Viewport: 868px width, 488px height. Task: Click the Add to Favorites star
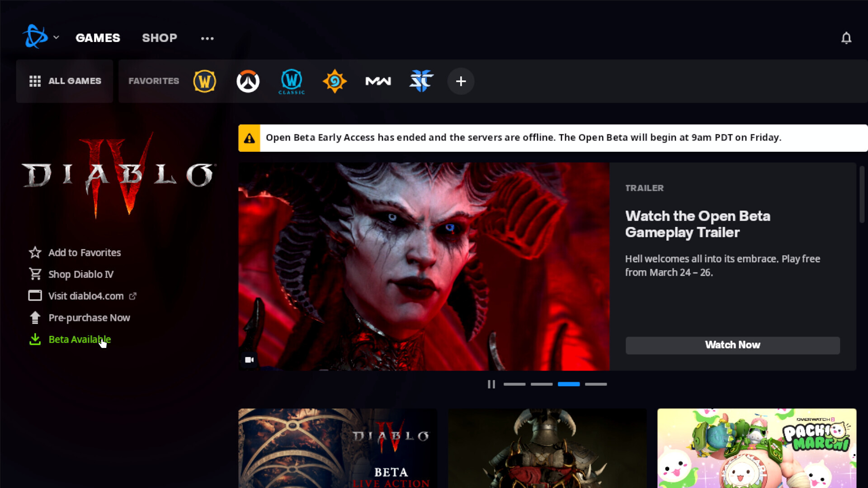[34, 252]
